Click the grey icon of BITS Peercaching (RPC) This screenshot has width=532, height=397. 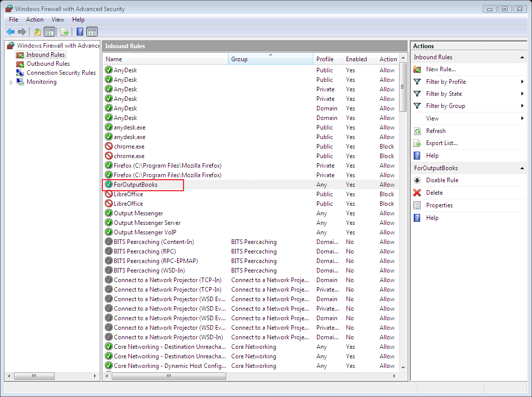(109, 251)
